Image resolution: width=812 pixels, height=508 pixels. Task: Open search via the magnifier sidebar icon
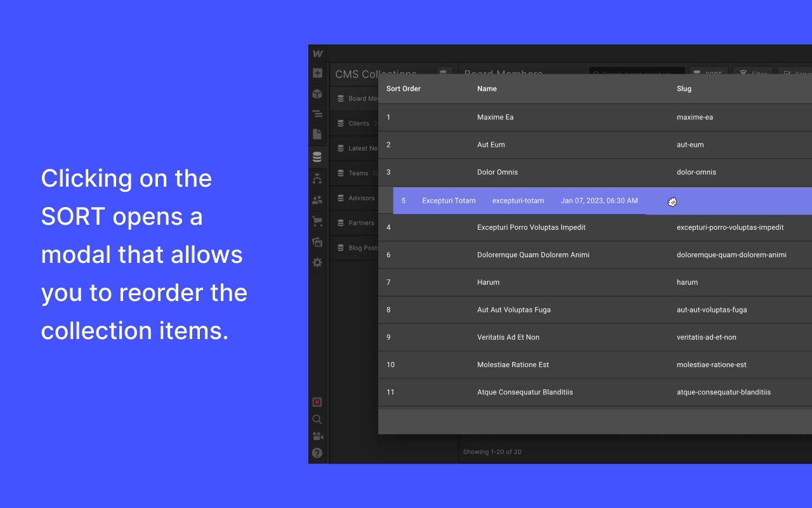pos(317,419)
